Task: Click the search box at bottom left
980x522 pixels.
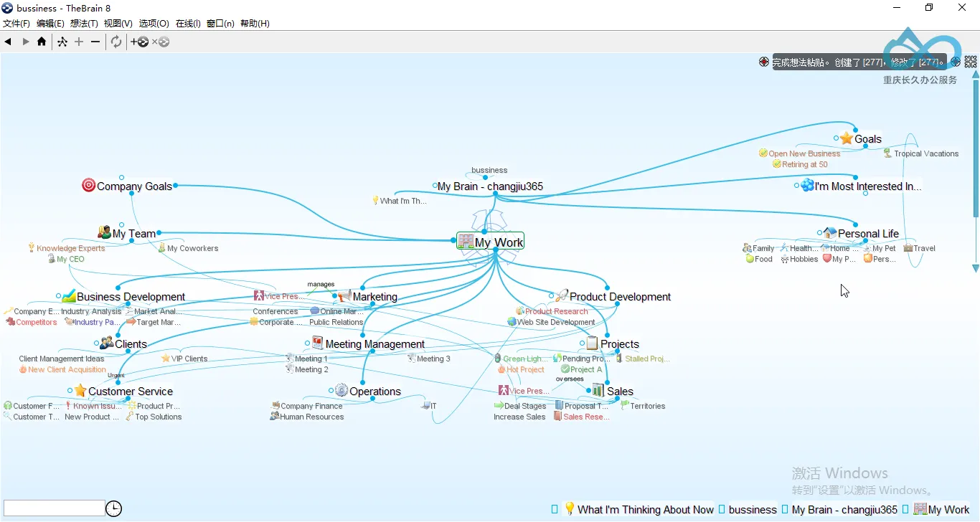Action: (x=55, y=508)
